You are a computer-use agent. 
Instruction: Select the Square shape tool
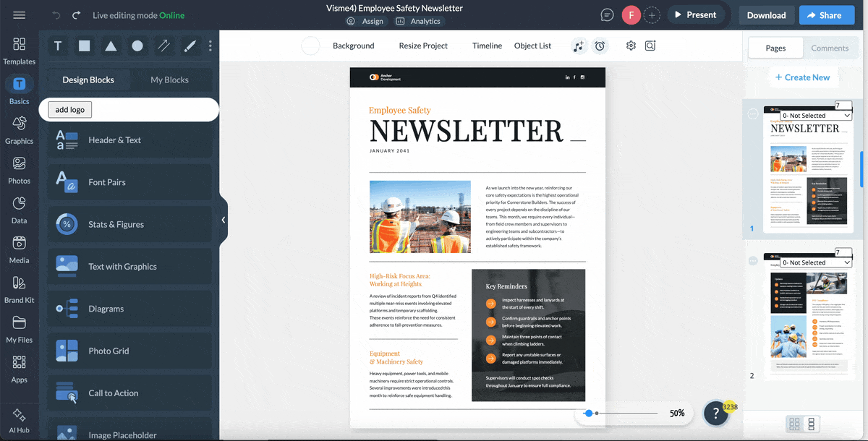click(84, 46)
